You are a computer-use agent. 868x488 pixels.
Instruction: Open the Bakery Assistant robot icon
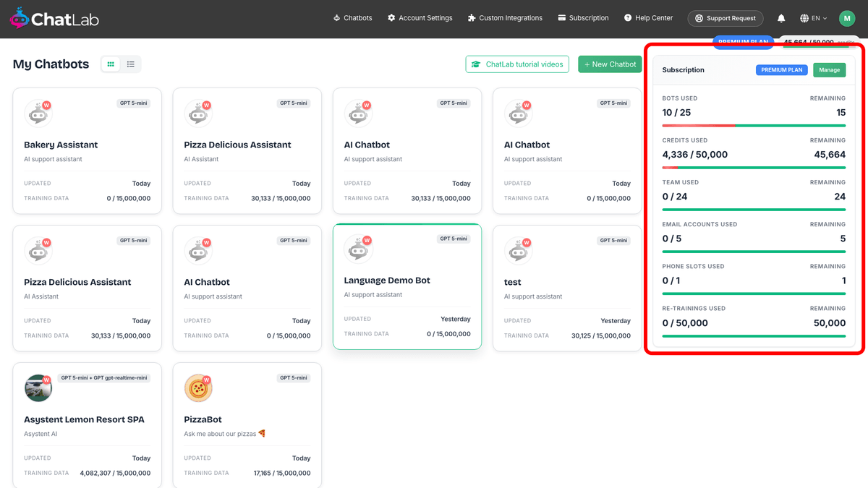38,114
